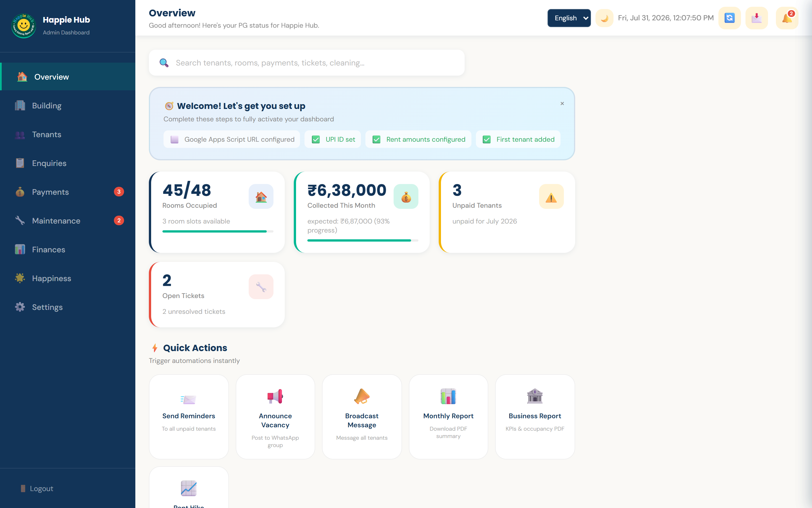Click the download inbox icon in header

(x=757, y=18)
